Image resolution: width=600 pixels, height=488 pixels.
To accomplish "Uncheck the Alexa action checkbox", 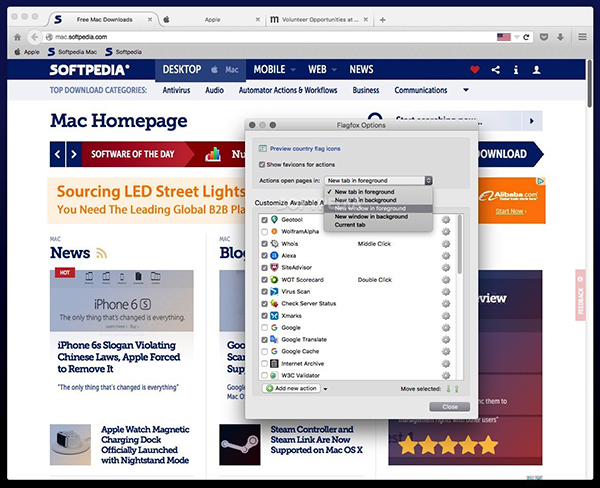I will 264,256.
